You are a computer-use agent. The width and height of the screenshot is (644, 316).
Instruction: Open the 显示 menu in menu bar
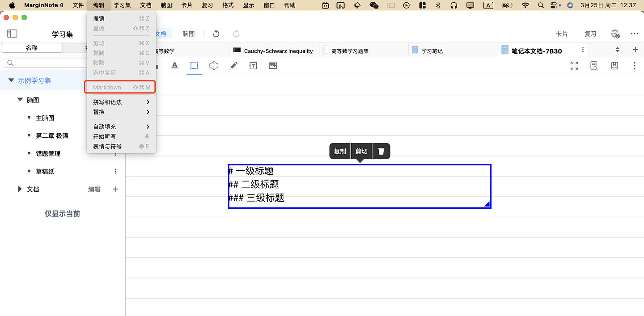(x=249, y=5)
